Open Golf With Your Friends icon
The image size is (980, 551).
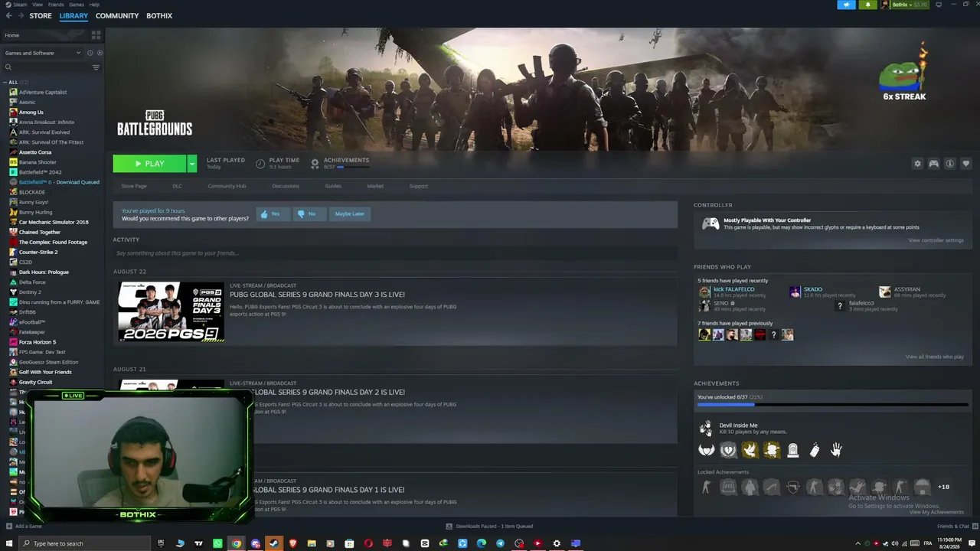click(x=13, y=372)
